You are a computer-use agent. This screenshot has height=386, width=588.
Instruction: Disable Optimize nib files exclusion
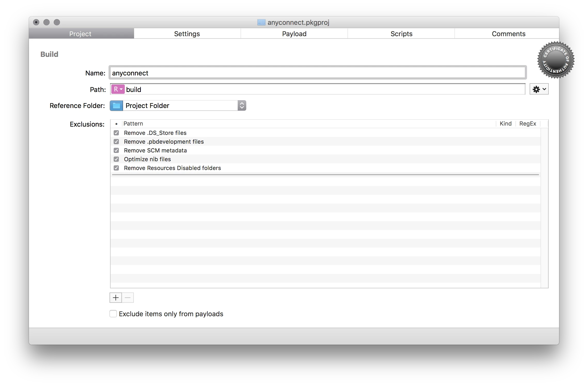pos(116,159)
